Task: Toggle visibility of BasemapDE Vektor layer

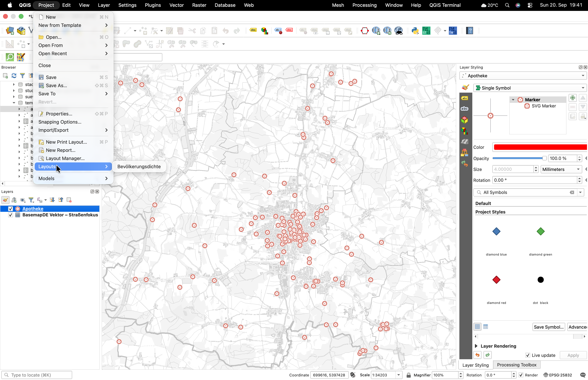Action: pyautogui.click(x=10, y=215)
